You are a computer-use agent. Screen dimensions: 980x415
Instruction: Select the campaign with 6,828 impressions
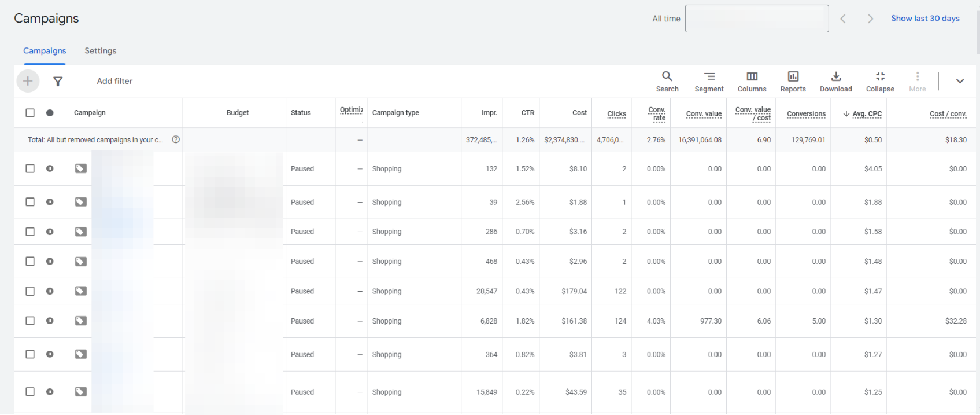pos(30,321)
